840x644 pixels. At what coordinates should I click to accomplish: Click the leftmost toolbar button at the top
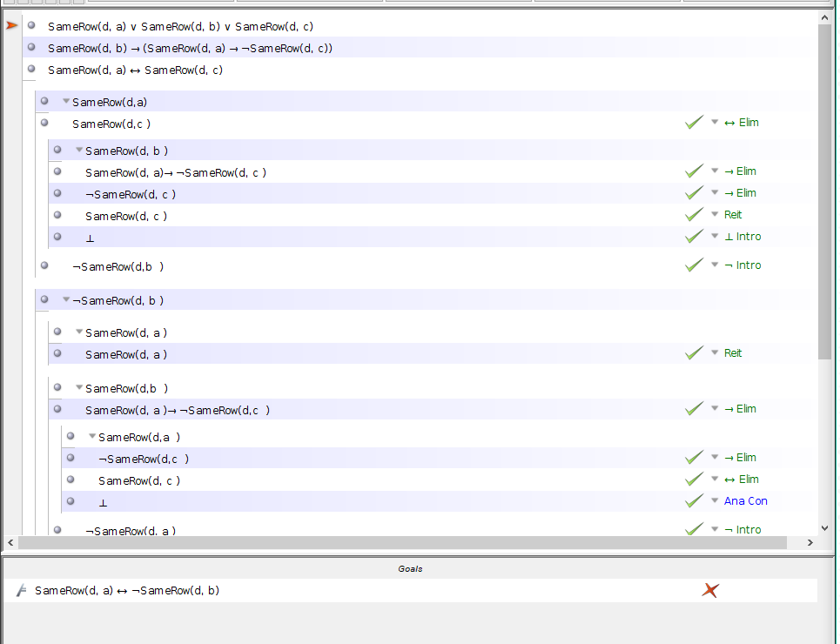(x=9, y=3)
